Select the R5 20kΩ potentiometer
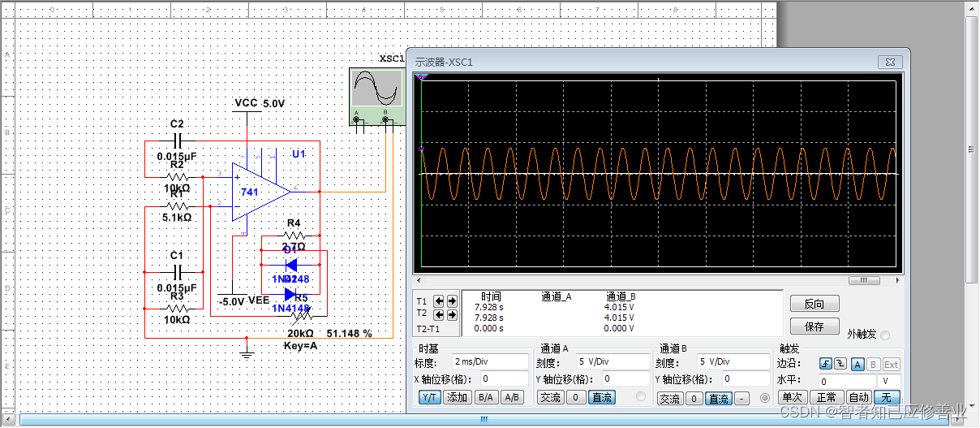Screen dimensions: 980x428 301,315
